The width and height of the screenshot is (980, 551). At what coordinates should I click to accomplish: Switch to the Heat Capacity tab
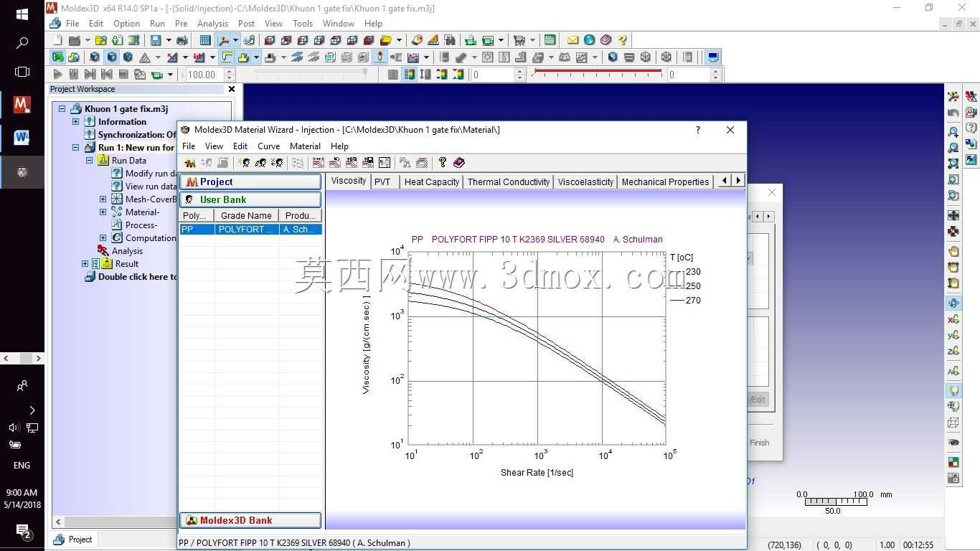(431, 182)
